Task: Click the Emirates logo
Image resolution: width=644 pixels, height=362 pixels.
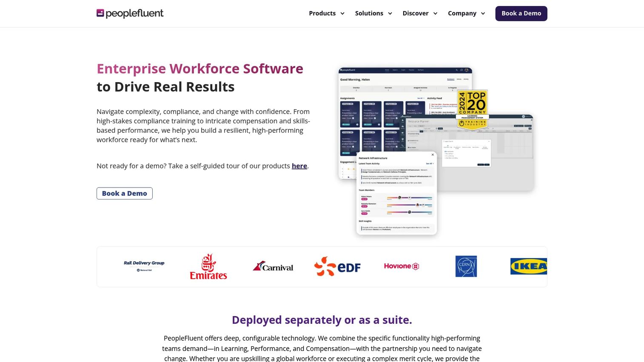Action: [208, 267]
